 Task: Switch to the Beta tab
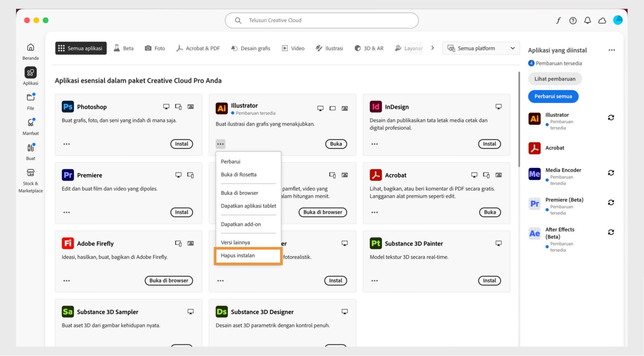[x=124, y=48]
